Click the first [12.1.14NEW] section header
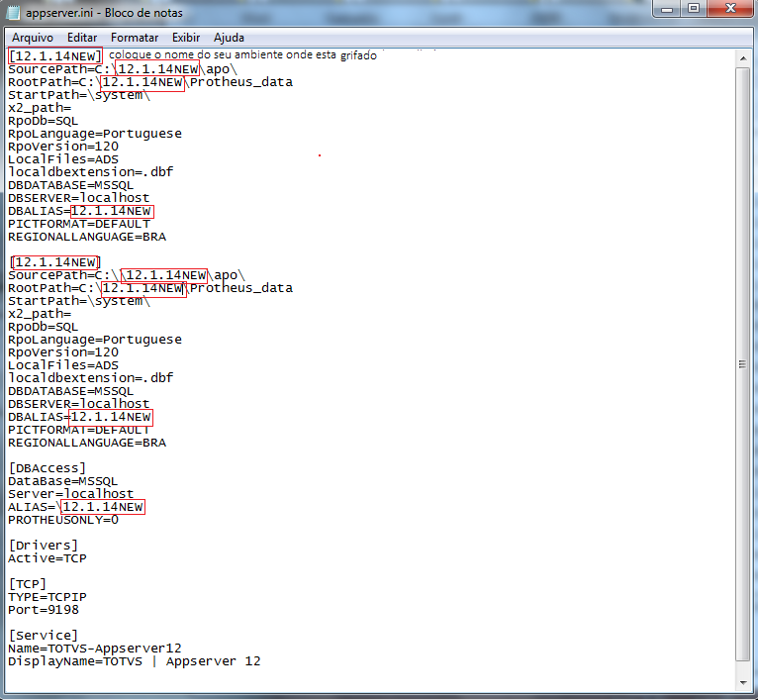758x700 pixels. 55,56
